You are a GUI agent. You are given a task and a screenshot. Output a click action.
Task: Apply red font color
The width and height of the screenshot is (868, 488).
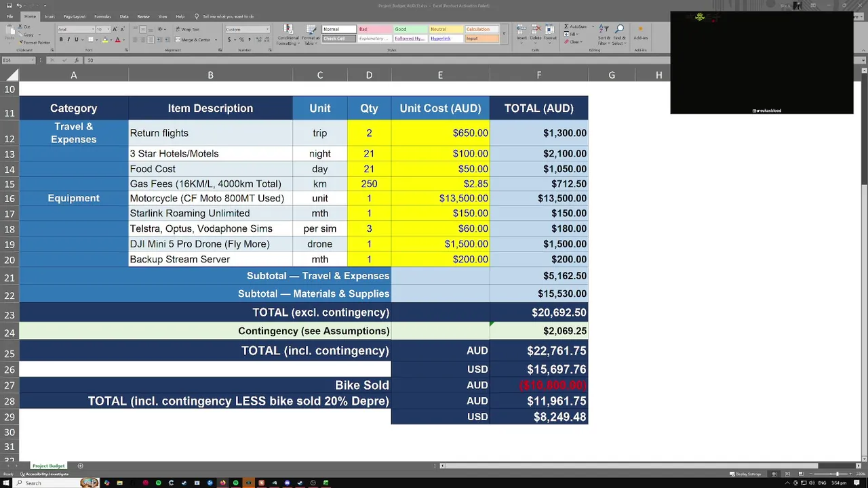pyautogui.click(x=117, y=40)
